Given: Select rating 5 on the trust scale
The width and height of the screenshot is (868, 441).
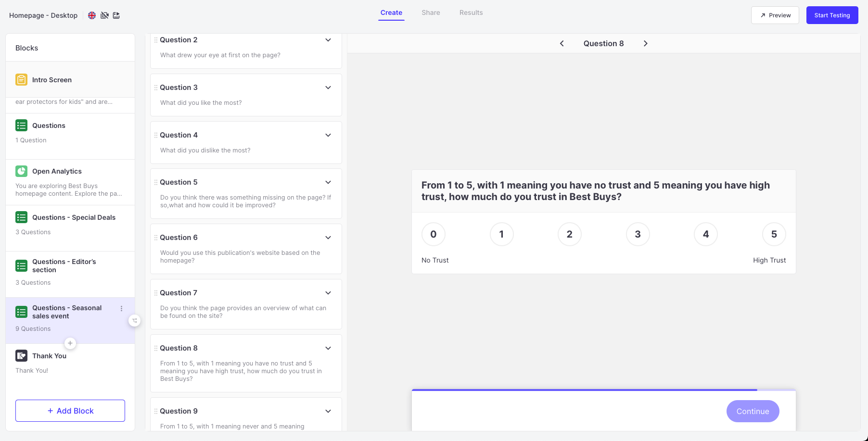Looking at the screenshot, I should (x=774, y=234).
